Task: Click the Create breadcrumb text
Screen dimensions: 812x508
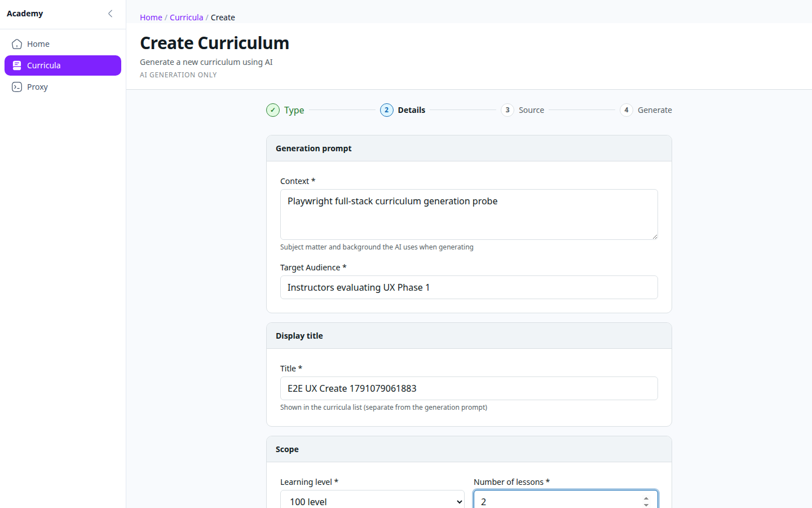Action: (223, 17)
